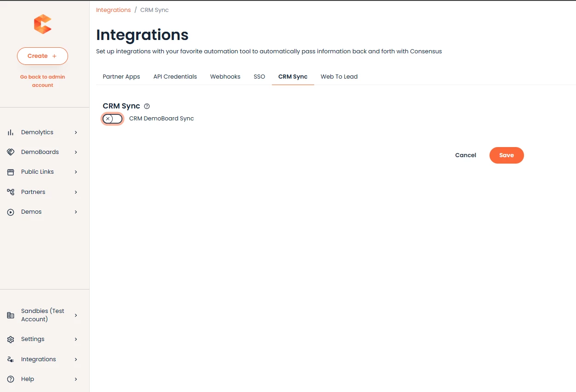Click the DemoBoards icon in sidebar
Viewport: 576px width, 392px height.
[x=11, y=152]
